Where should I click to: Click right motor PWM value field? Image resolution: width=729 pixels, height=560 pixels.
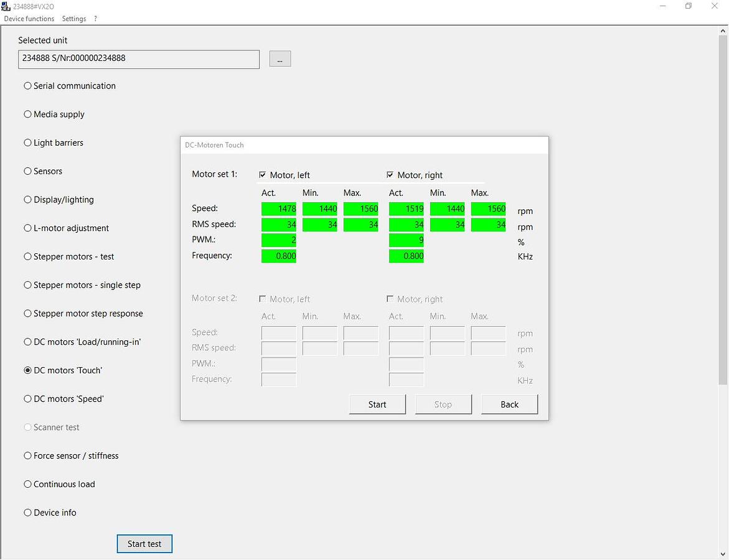406,240
